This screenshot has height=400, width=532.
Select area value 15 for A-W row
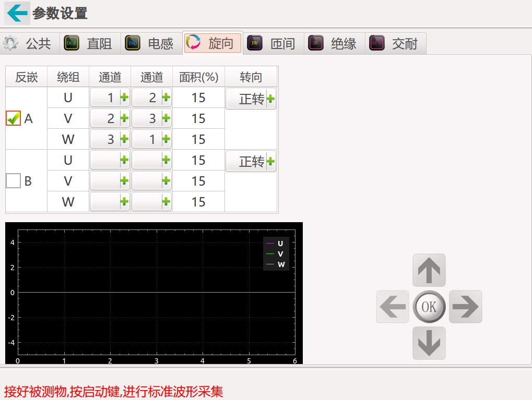click(198, 139)
